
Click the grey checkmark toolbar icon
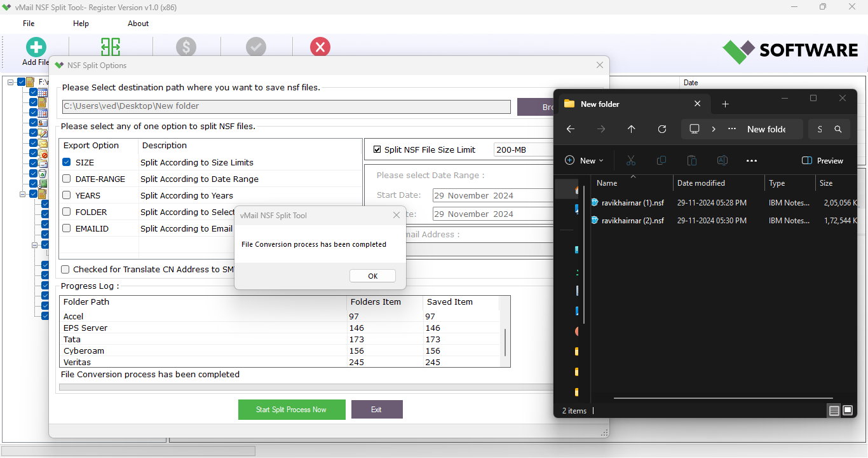coord(256,47)
